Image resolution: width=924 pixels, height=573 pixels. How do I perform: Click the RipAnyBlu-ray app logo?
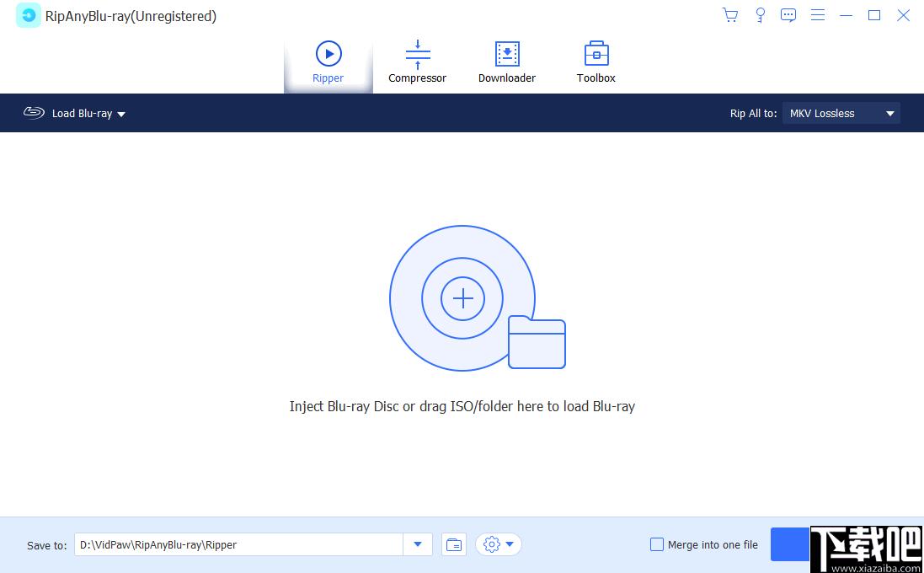[x=29, y=16]
